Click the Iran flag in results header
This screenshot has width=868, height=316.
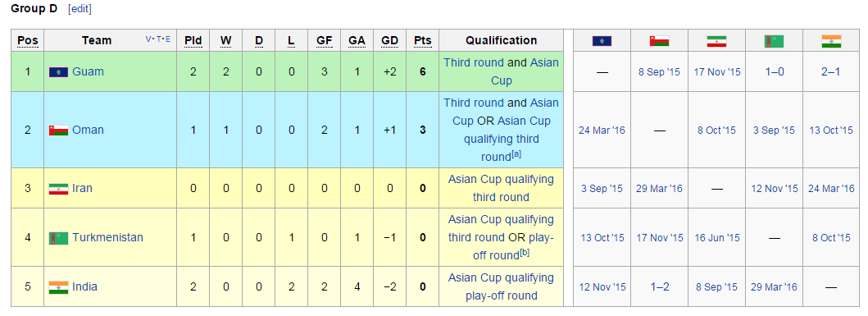pyautogui.click(x=717, y=41)
